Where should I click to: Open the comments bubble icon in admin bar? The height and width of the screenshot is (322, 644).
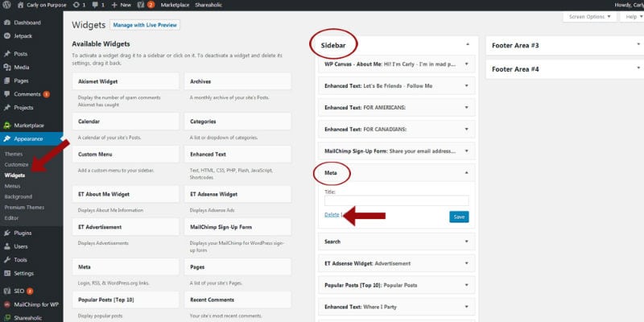(x=95, y=5)
